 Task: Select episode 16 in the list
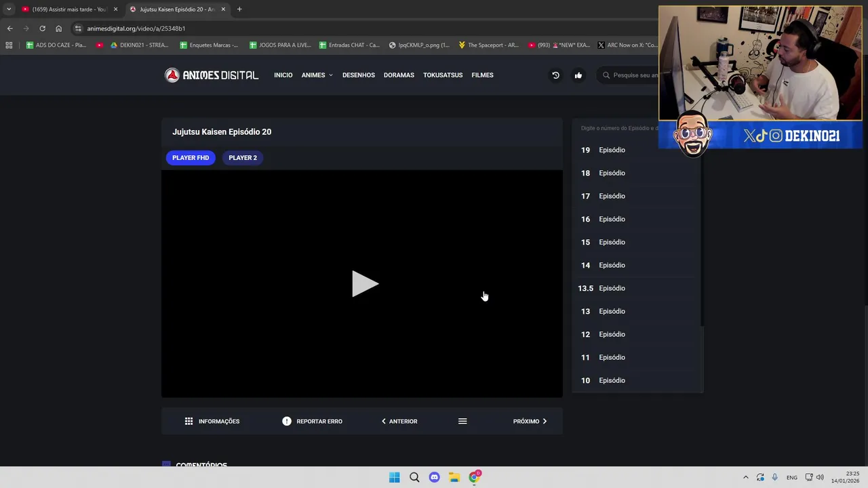pyautogui.click(x=633, y=219)
